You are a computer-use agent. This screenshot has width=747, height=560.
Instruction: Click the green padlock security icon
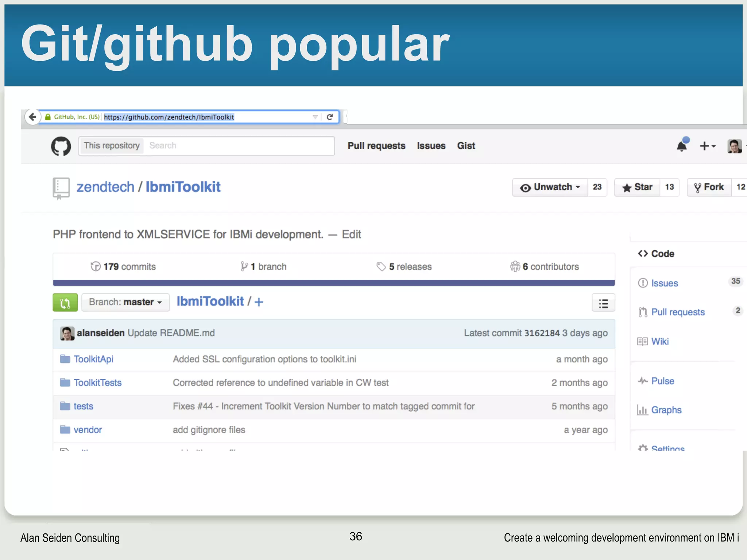48,117
